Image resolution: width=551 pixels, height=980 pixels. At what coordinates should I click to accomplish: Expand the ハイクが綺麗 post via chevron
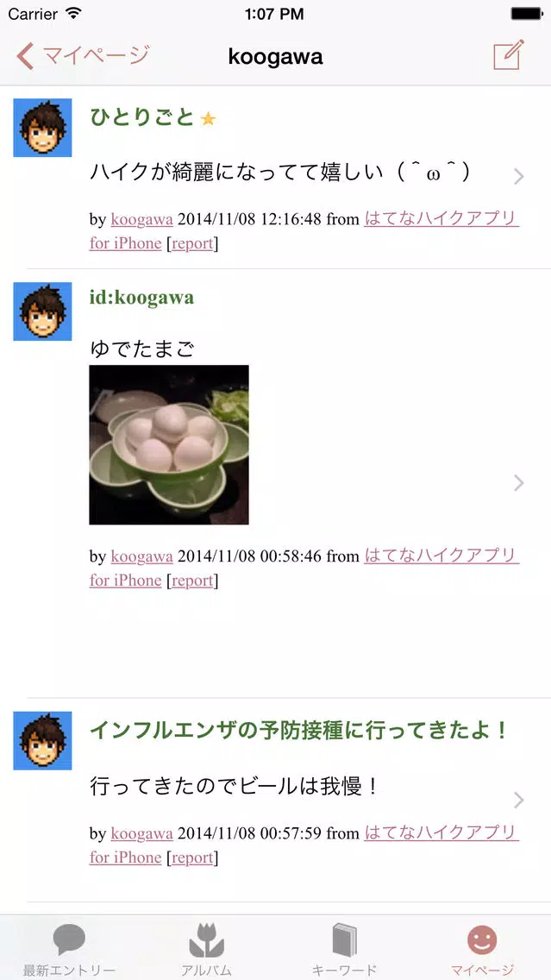(518, 177)
